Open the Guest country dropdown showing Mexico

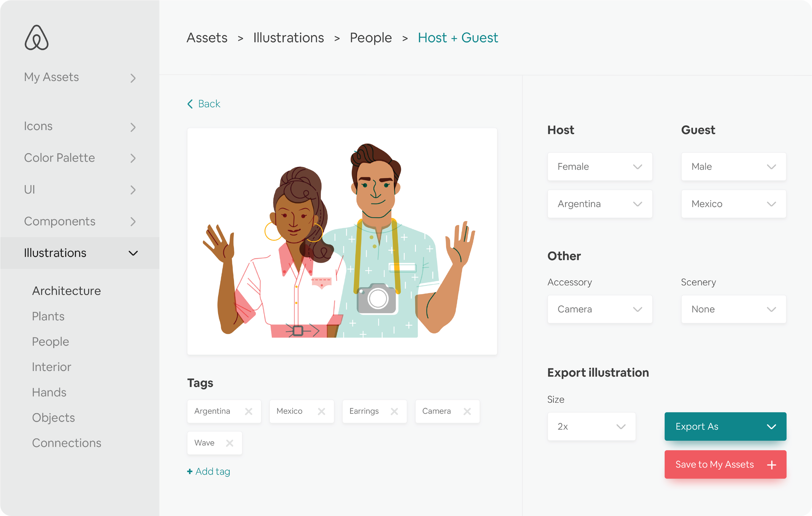(x=734, y=204)
